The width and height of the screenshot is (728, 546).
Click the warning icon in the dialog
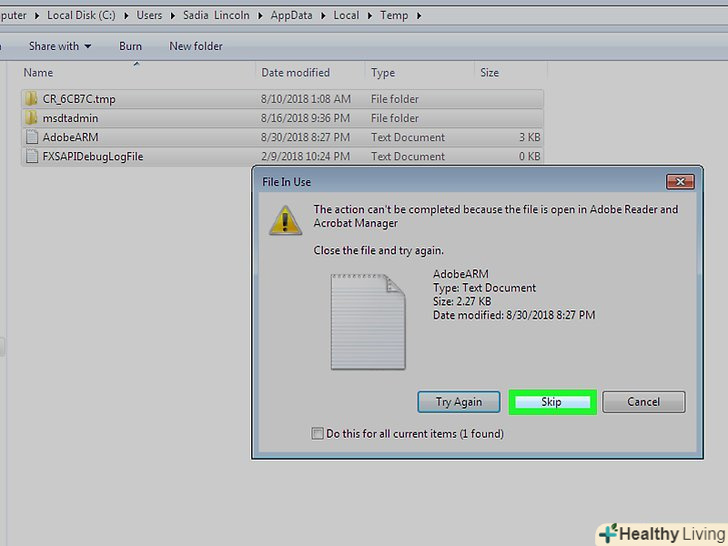click(286, 221)
